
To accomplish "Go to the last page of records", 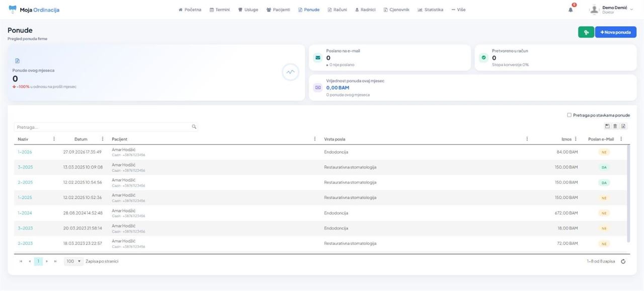I will click(55, 261).
